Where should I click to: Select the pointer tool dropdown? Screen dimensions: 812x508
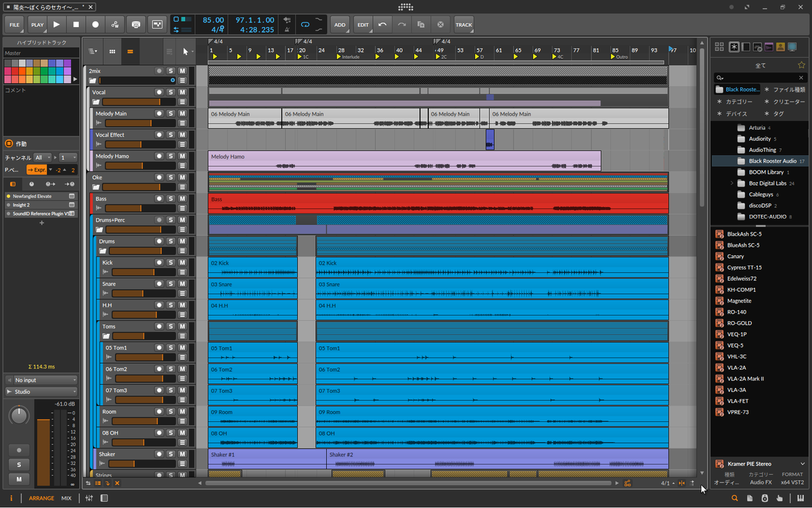coord(187,51)
